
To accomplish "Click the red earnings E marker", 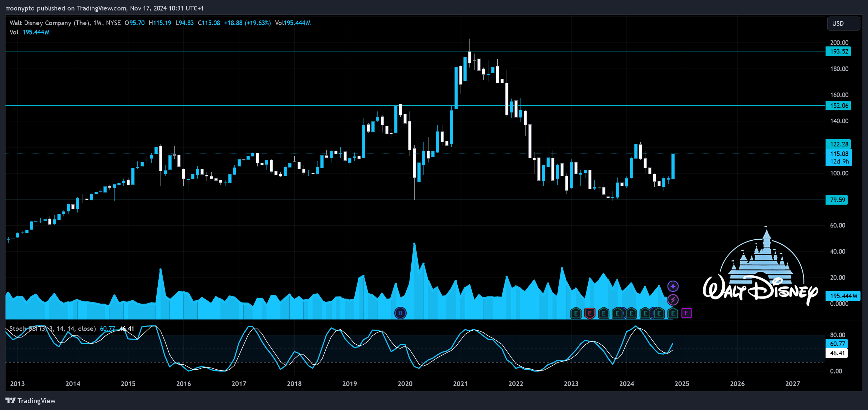I will [590, 314].
